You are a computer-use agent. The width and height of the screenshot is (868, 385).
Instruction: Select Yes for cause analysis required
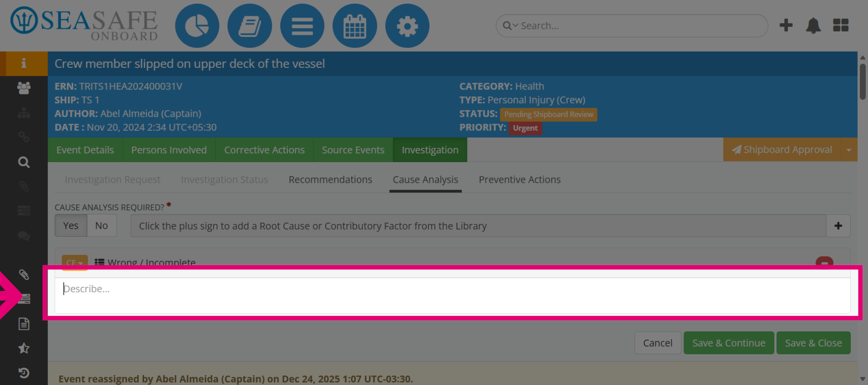(x=71, y=226)
